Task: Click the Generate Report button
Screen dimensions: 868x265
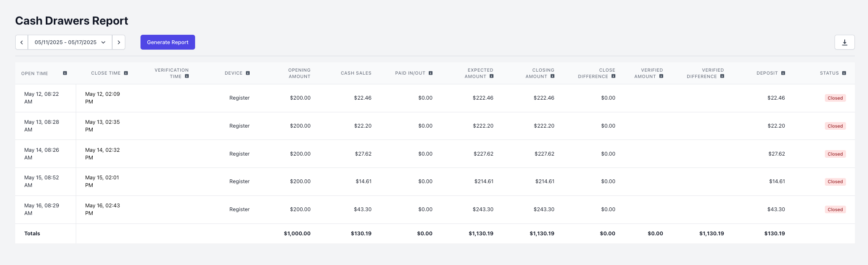Action: click(168, 42)
